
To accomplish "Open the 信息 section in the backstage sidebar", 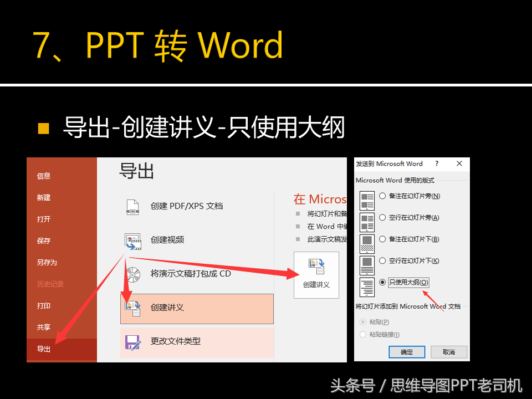I will tap(44, 176).
